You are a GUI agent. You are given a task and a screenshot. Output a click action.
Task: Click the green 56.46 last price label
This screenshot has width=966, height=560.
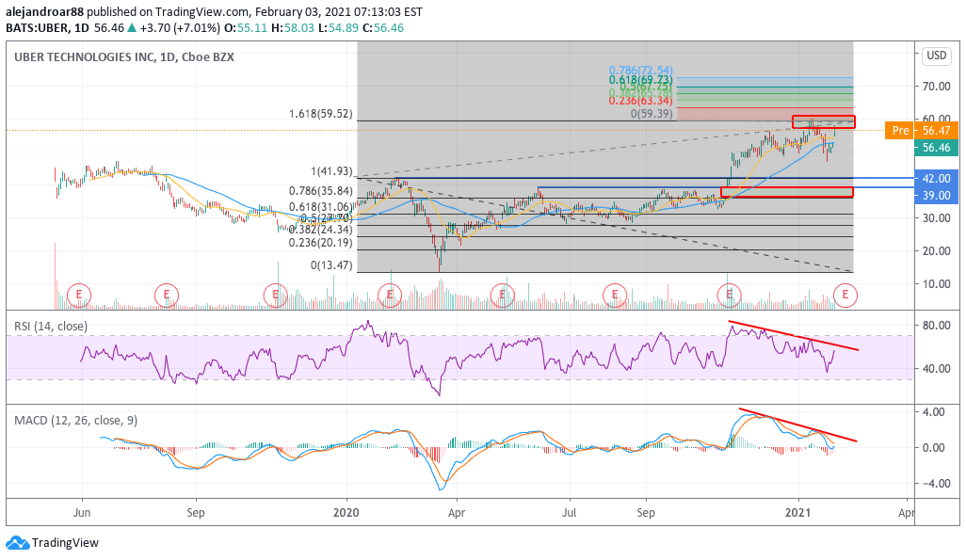pos(936,147)
